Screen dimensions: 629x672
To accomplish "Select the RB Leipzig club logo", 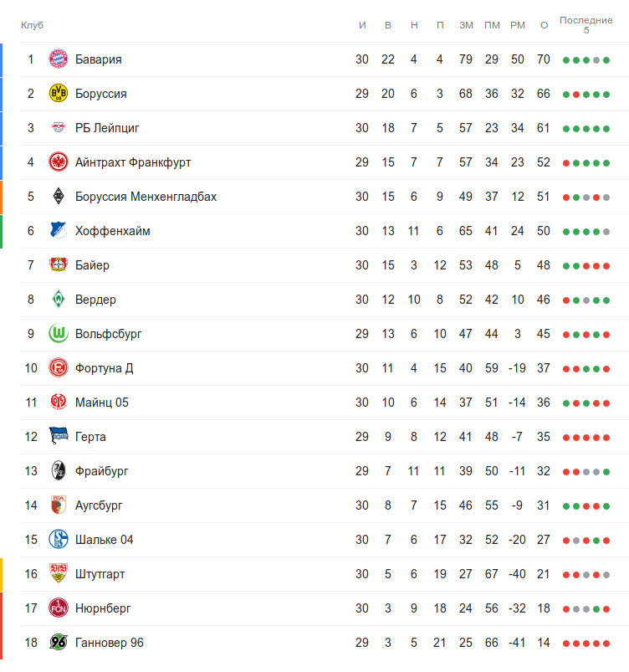I will pos(58,128).
